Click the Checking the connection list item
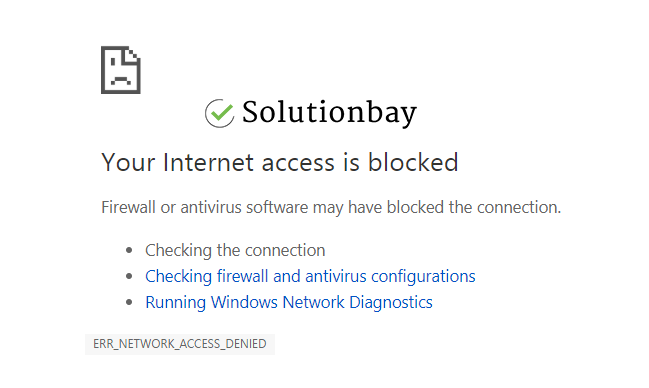 (x=235, y=251)
